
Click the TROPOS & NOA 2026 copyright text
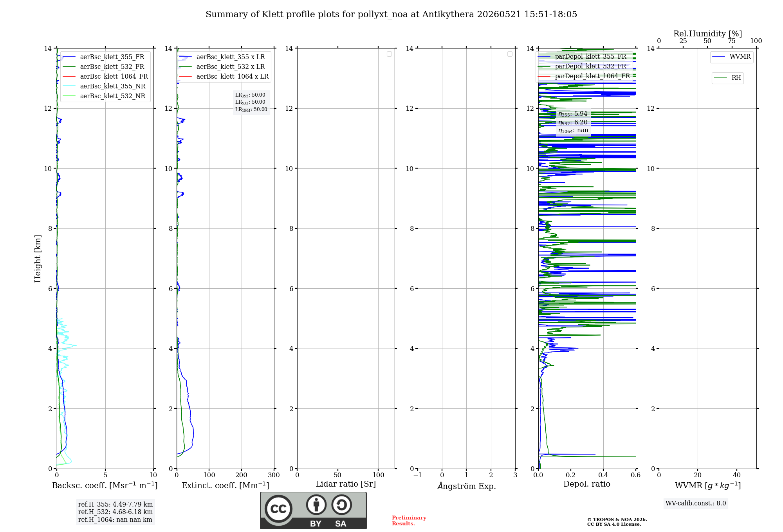pos(617,522)
